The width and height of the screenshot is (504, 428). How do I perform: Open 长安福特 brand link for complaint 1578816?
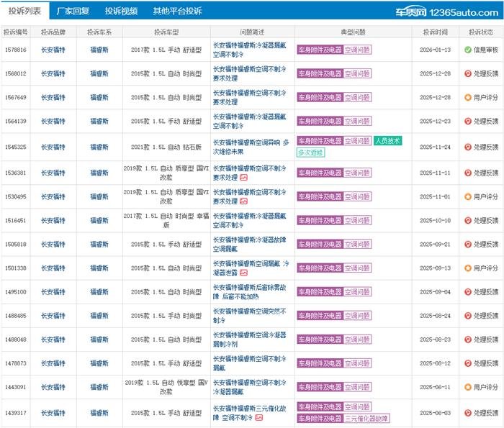point(53,50)
